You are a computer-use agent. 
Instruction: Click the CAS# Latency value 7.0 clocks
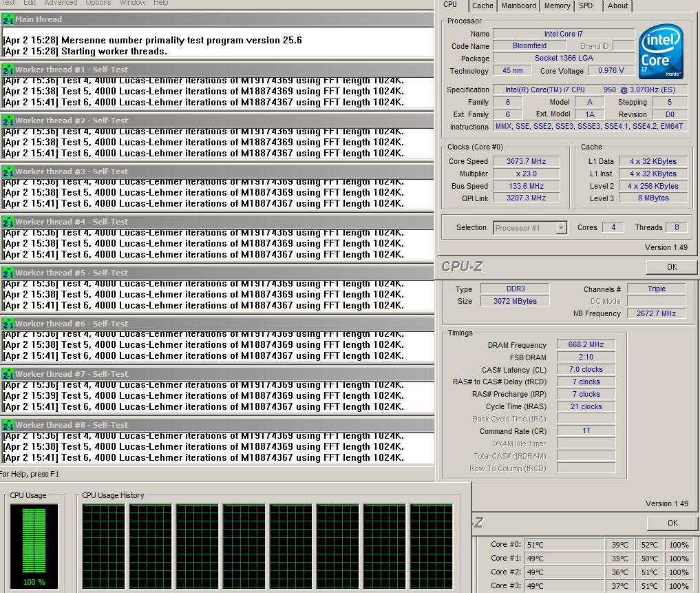click(x=586, y=370)
